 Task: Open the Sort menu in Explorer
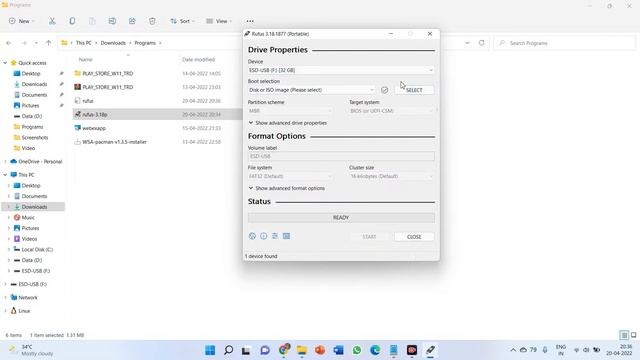point(182,21)
